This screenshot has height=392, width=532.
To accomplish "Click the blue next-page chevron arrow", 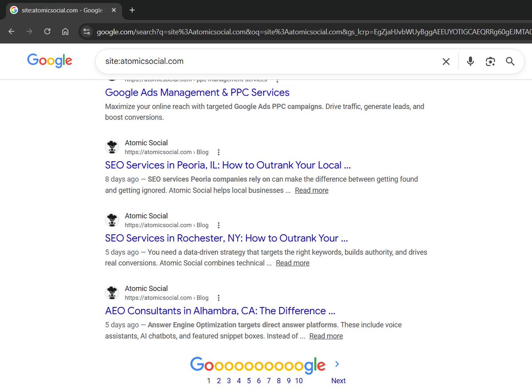I will (337, 364).
